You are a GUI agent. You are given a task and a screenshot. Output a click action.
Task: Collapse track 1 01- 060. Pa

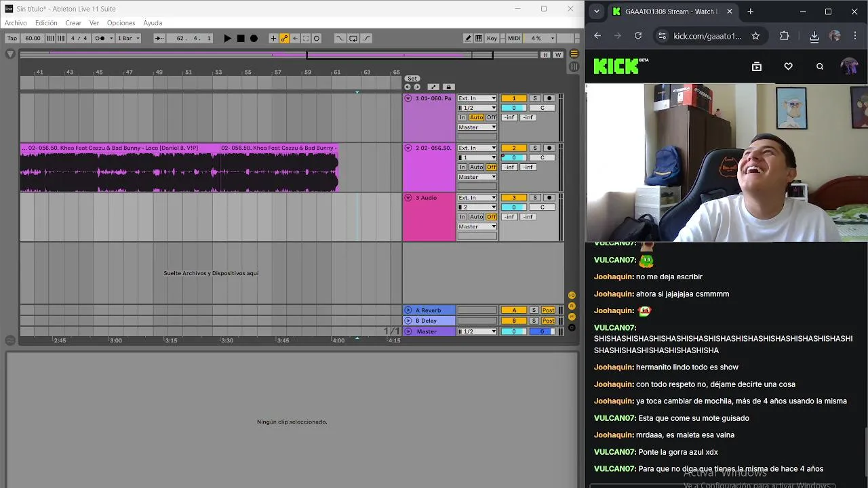coord(408,98)
